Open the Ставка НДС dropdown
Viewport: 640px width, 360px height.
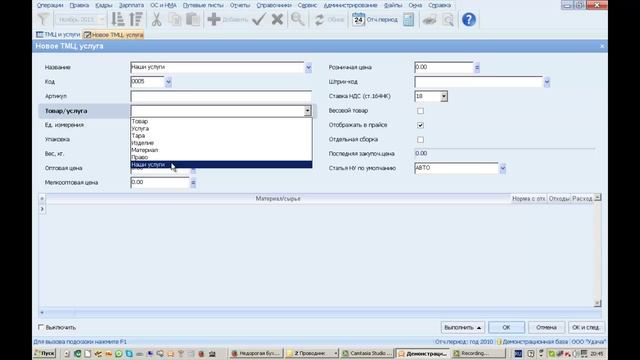(444, 96)
